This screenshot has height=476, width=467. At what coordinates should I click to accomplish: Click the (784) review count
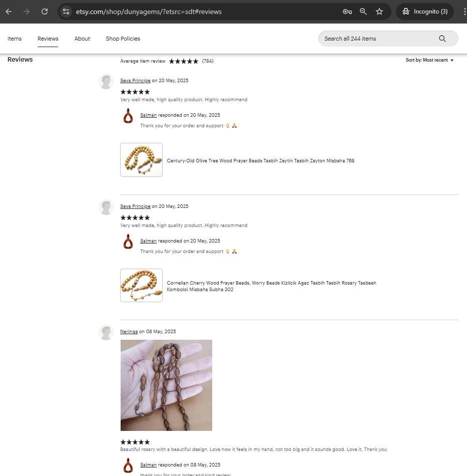[x=208, y=61]
